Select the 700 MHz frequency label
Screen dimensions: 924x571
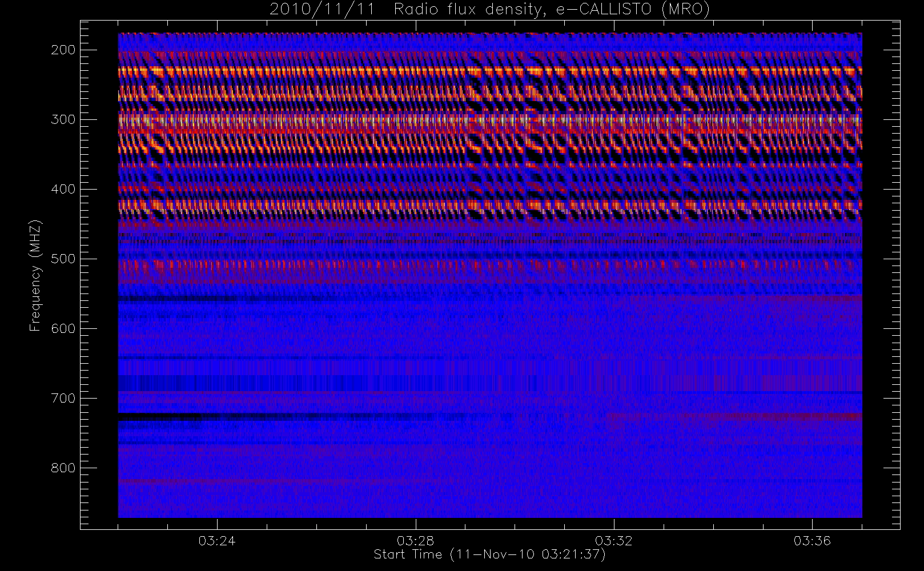tap(63, 398)
